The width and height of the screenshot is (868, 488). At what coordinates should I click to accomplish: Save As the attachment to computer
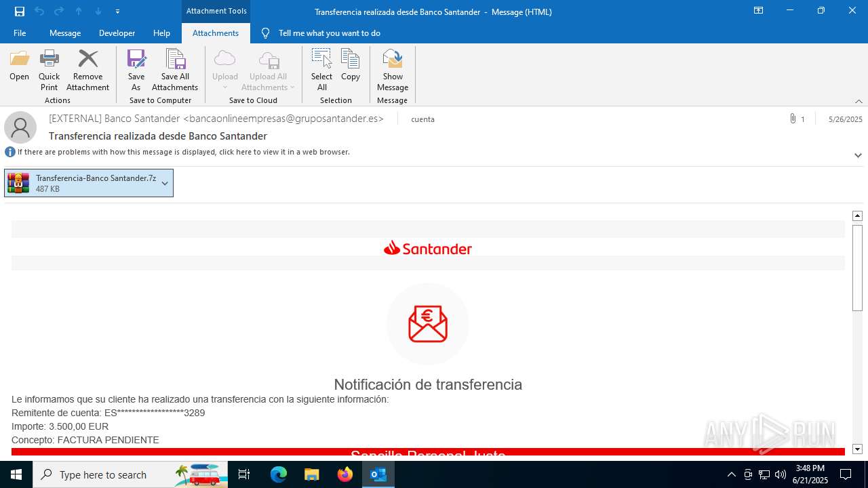point(136,70)
